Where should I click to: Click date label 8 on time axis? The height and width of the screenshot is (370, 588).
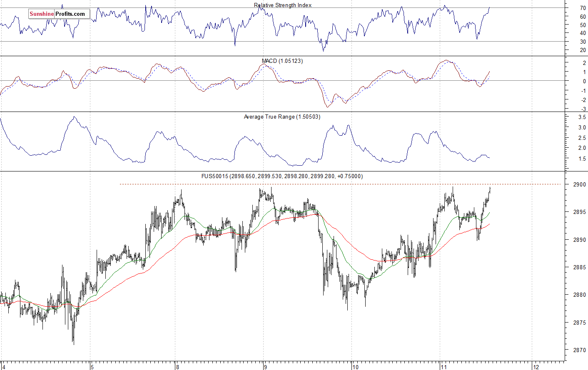click(x=177, y=367)
